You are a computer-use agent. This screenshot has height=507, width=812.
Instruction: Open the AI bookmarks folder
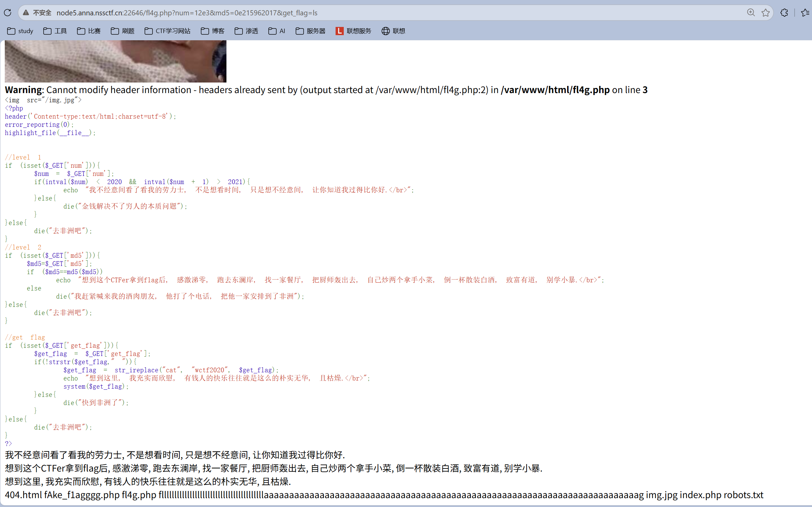[x=277, y=31]
